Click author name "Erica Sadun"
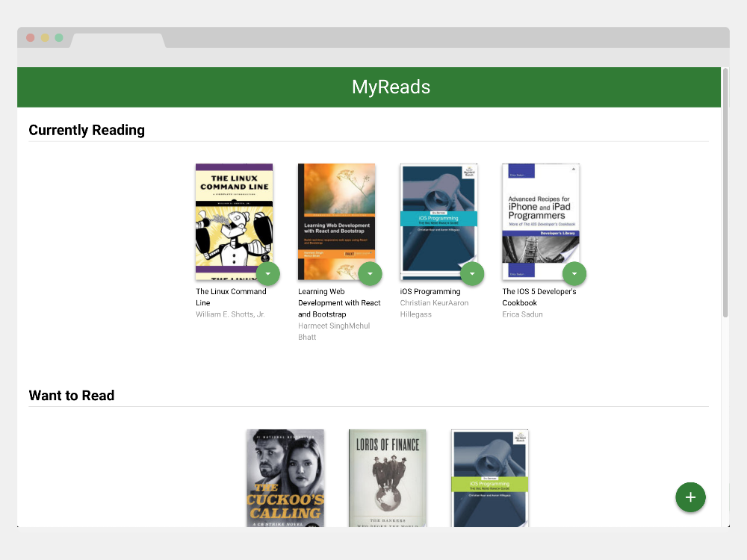The height and width of the screenshot is (560, 747). (x=523, y=314)
